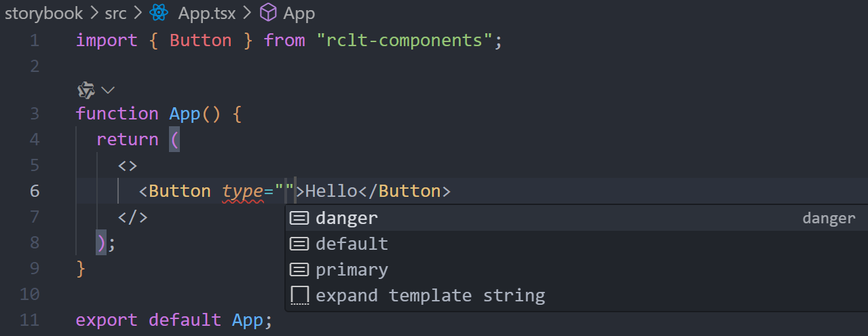Viewport: 868px width, 336px height.
Task: Click line number 11 in the gutter
Action: [x=30, y=320]
